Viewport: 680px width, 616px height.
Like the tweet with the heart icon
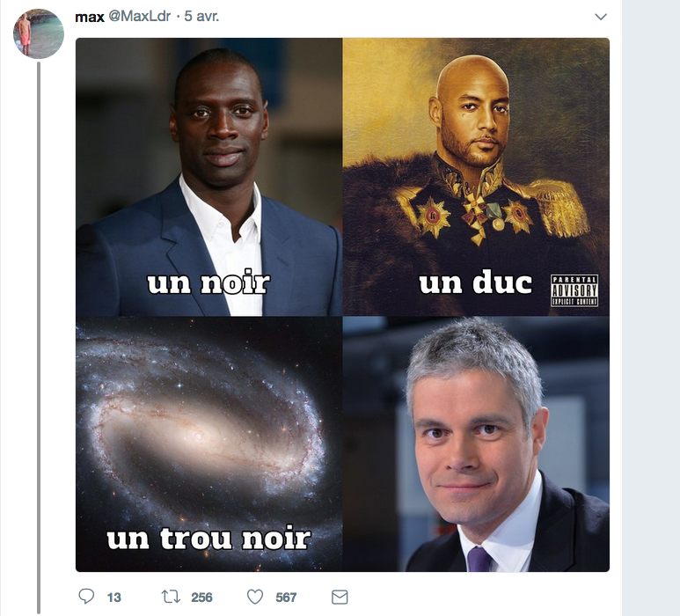(x=255, y=597)
